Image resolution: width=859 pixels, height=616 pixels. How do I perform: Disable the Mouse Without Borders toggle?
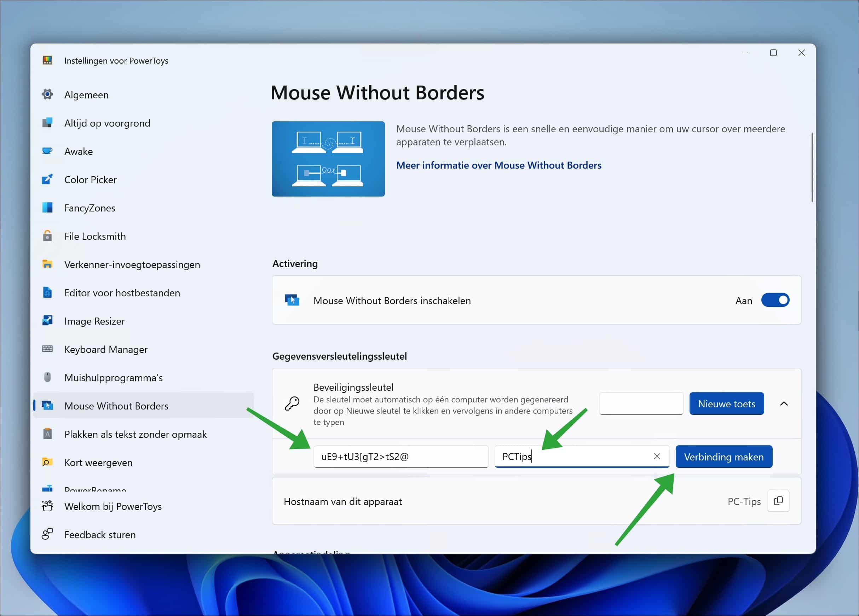coord(775,300)
